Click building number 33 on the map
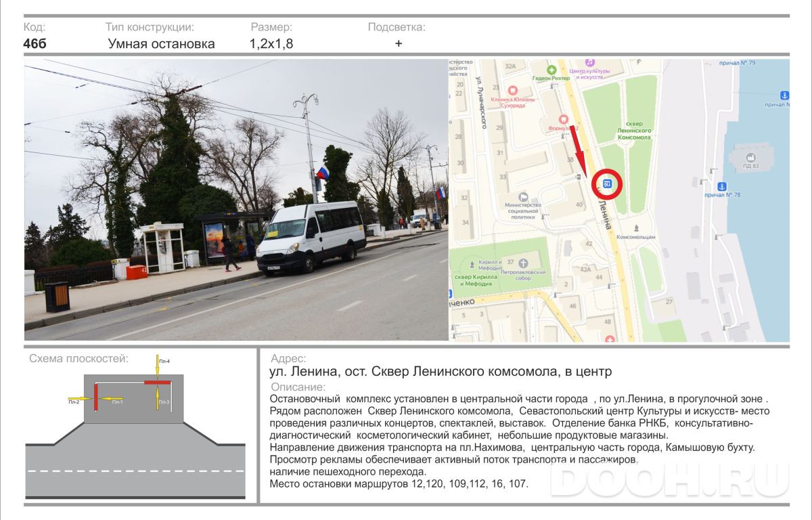This screenshot has width=812, height=520. coord(503,177)
